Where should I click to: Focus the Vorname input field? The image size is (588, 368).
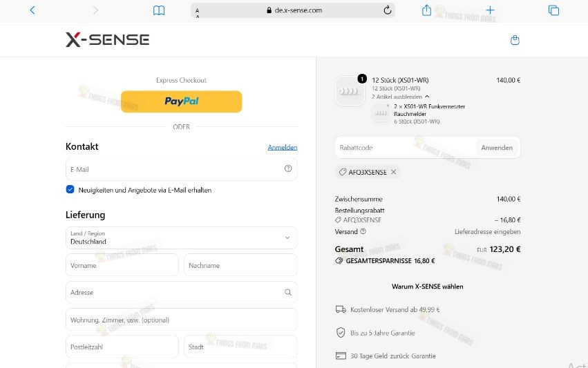122,265
